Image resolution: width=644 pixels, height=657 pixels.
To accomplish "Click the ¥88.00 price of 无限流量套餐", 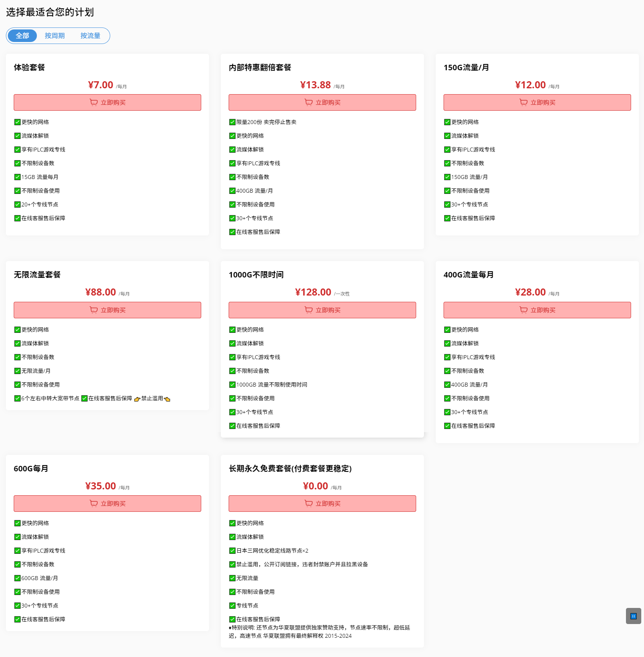I will 100,292.
